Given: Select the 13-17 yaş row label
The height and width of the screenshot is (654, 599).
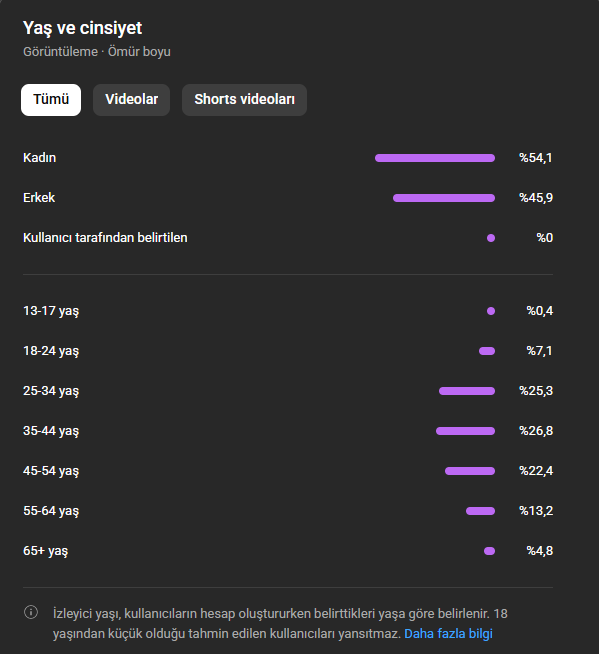Looking at the screenshot, I should [x=51, y=311].
